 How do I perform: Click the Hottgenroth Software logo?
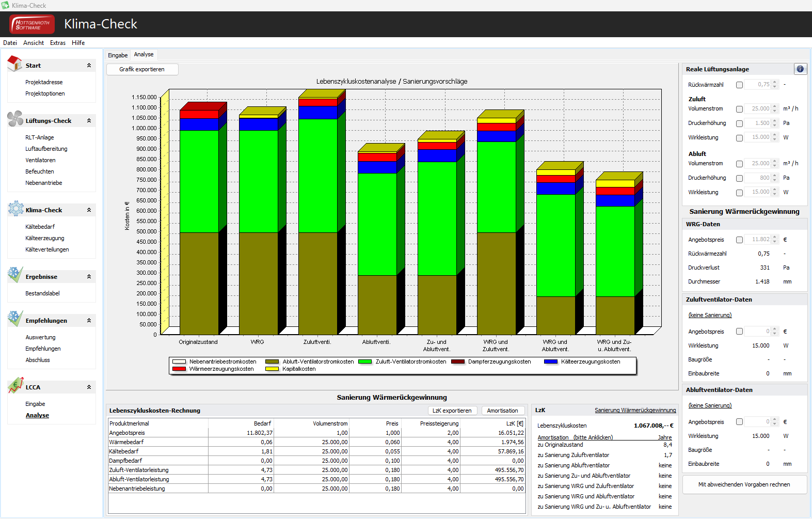[x=32, y=24]
